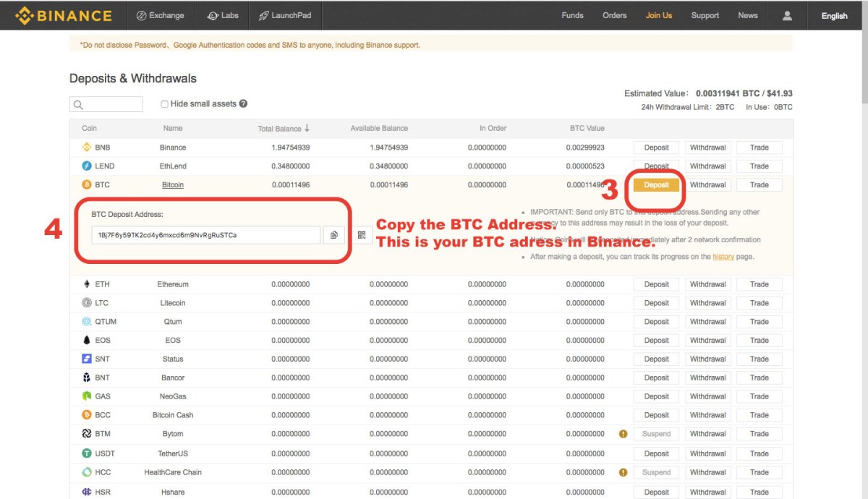Sort by Total Balance arrow

[x=307, y=128]
